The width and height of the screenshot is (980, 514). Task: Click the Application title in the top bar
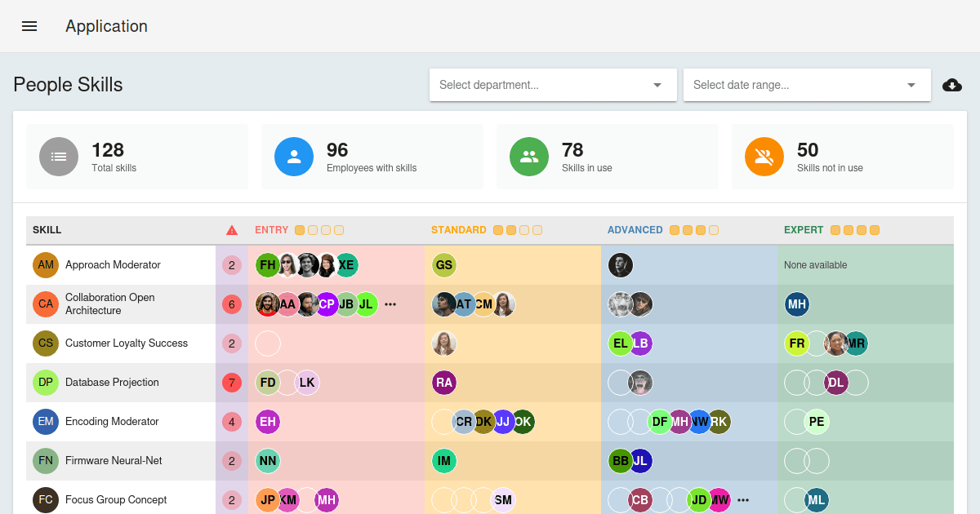[x=106, y=26]
